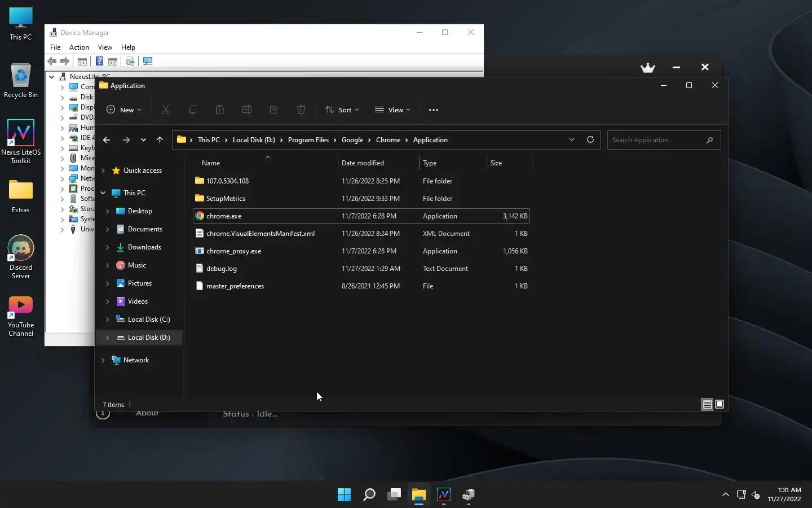Select chrome_proxy.exe file
The width and height of the screenshot is (812, 508).
tap(361, 251)
